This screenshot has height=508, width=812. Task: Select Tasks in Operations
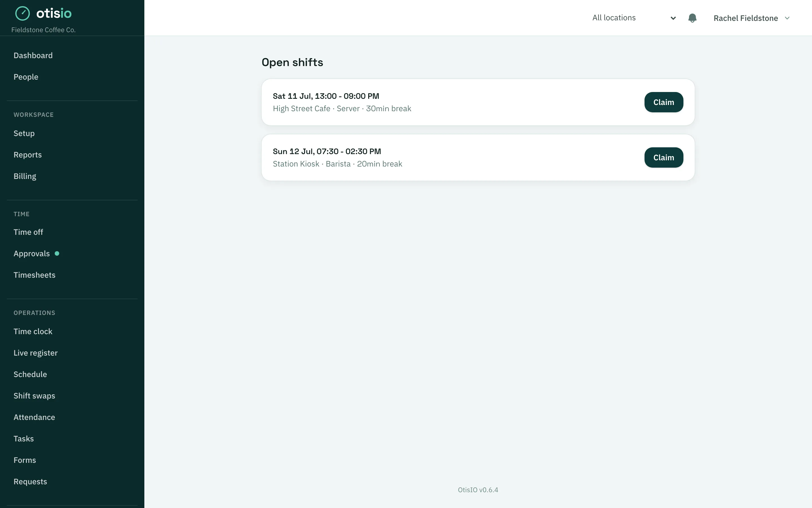pos(23,439)
